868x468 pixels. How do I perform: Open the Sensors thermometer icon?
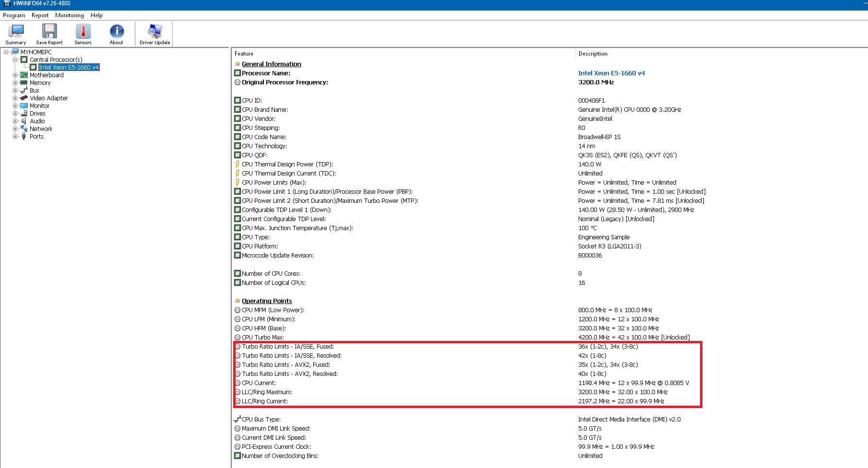83,31
